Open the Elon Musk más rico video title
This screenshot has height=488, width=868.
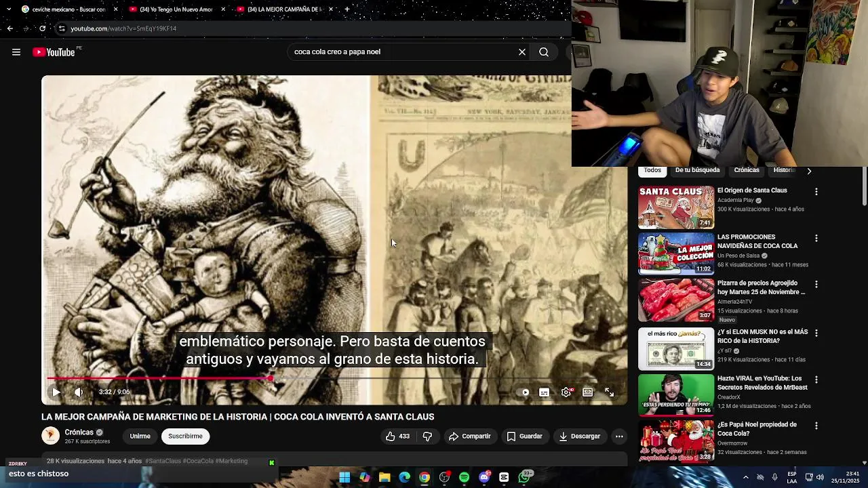tap(762, 336)
